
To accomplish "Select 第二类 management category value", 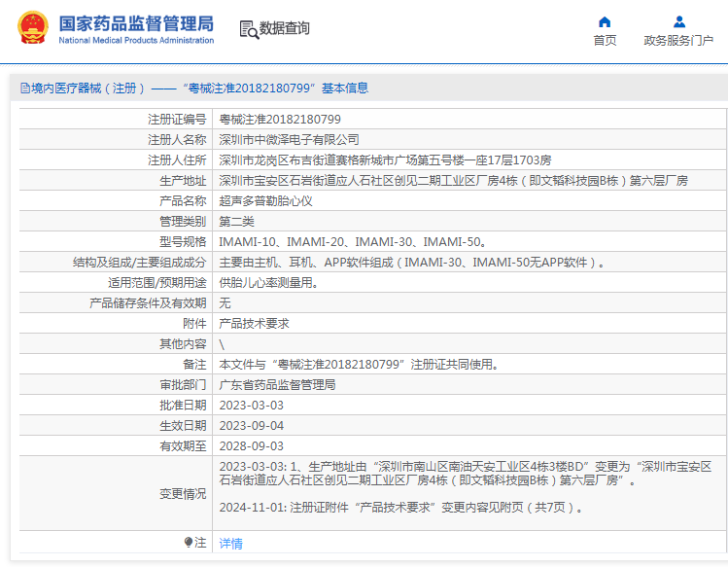I will click(237, 222).
